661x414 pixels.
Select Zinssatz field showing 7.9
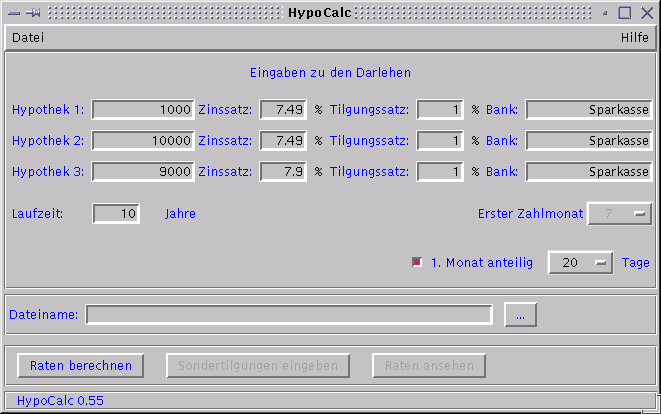(283, 172)
